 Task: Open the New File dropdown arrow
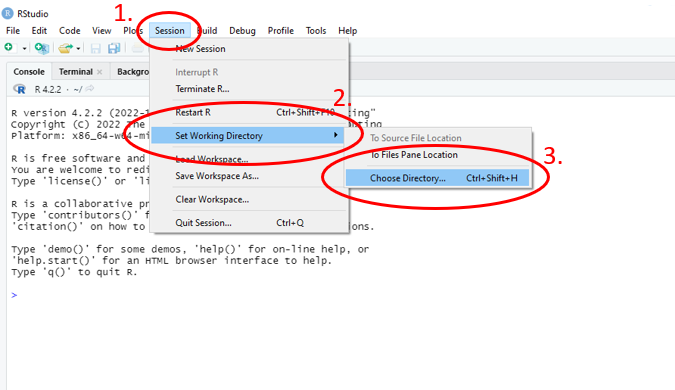click(x=24, y=48)
